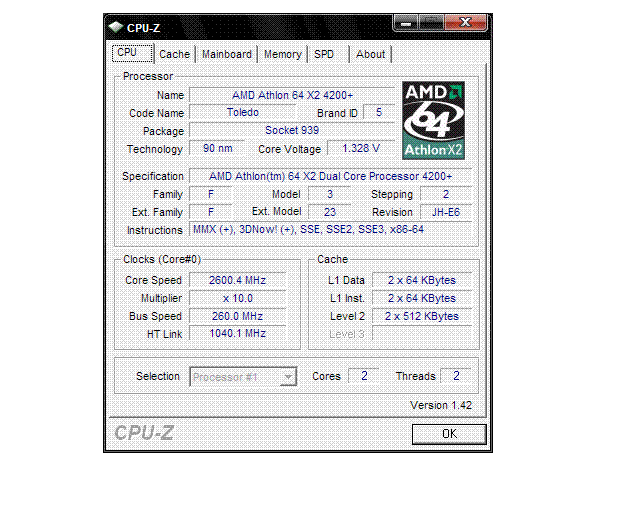Click the Family value F
The height and width of the screenshot is (512, 640).
211,194
